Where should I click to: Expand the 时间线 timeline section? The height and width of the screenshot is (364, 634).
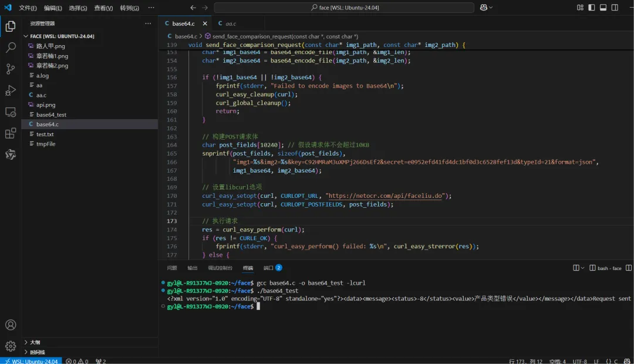[x=36, y=352]
